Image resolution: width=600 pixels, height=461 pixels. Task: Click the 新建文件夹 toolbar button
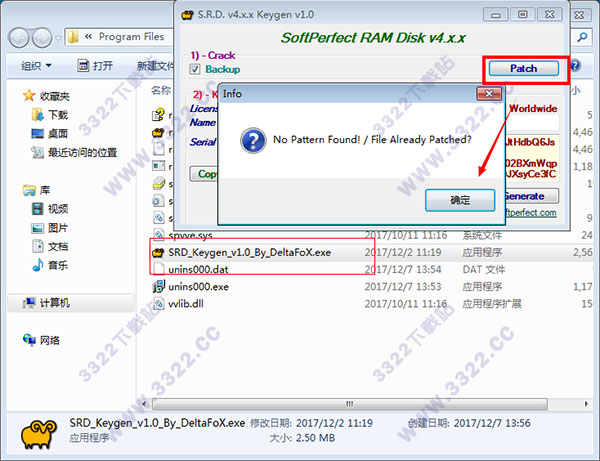[x=155, y=66]
